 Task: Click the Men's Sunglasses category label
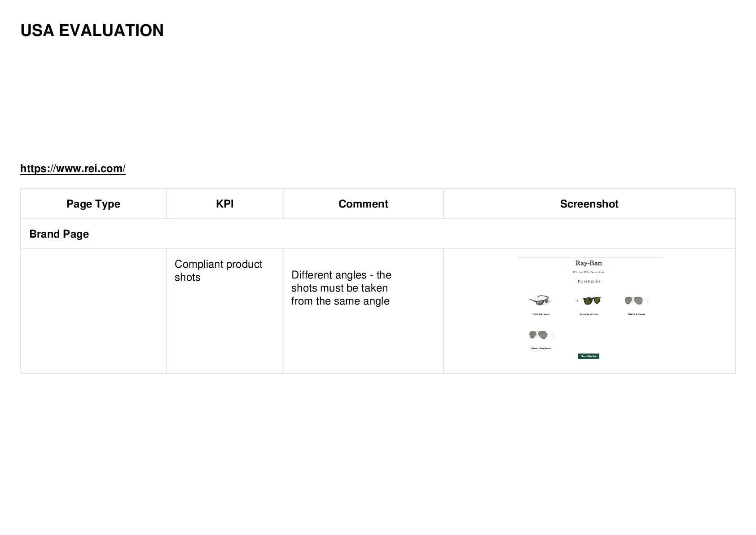click(x=637, y=314)
